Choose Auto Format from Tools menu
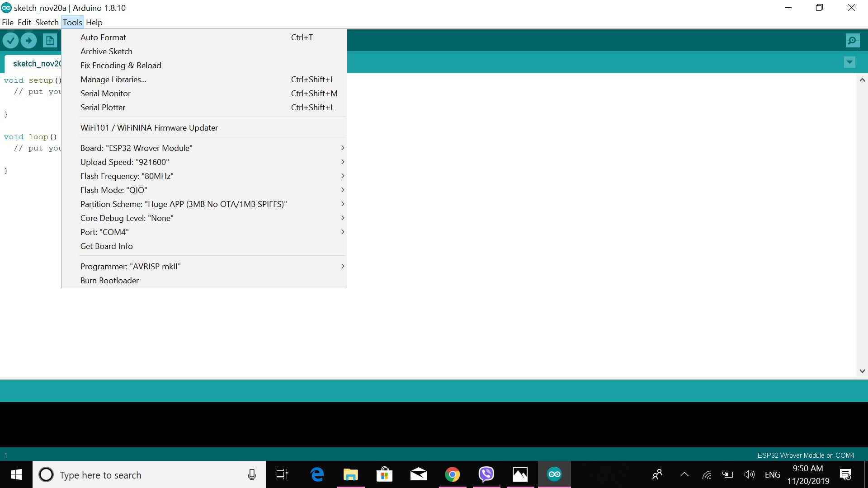 [204, 38]
